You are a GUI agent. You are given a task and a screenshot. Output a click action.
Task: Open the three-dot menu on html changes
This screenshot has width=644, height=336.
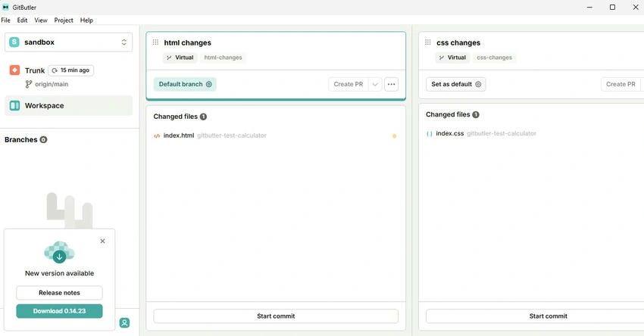click(392, 84)
